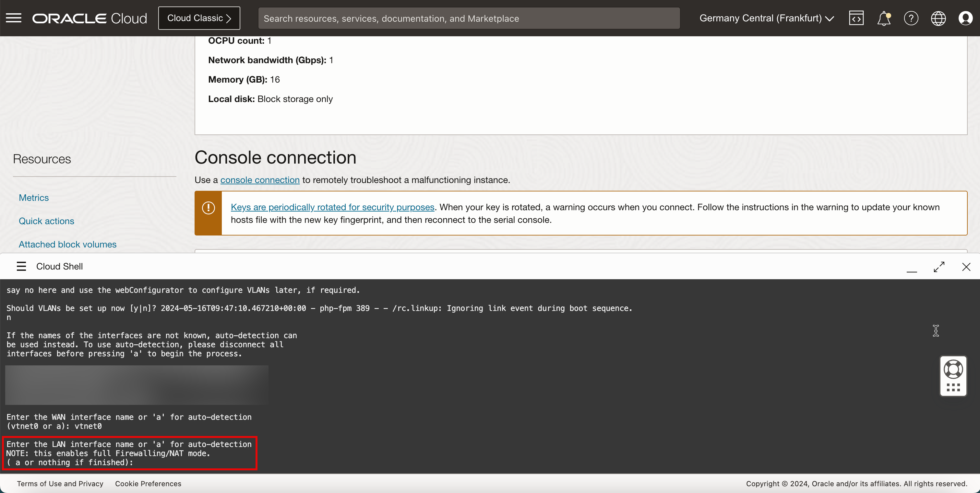
Task: Select the Attached block volumes menu item
Action: (67, 244)
